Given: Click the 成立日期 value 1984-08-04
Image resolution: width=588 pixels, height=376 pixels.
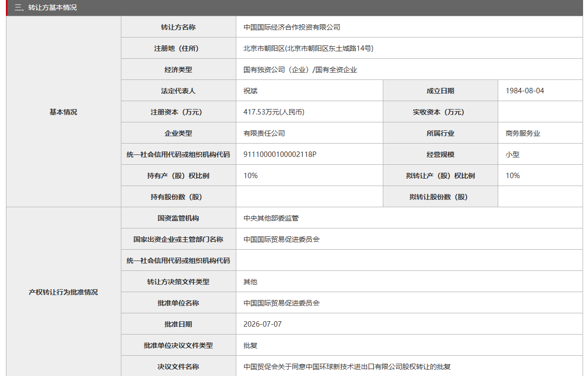Looking at the screenshot, I should (x=525, y=91).
